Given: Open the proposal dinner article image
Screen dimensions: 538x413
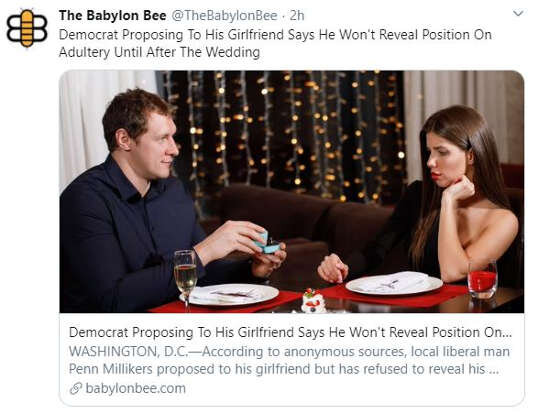Looking at the screenshot, I should [292, 191].
